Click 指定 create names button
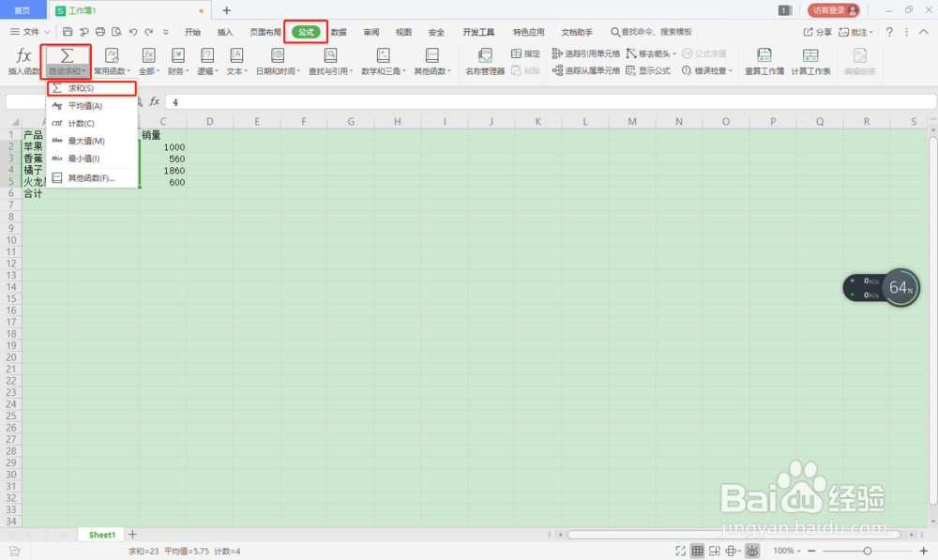Viewport: 938px width, 560px height. pyautogui.click(x=526, y=53)
